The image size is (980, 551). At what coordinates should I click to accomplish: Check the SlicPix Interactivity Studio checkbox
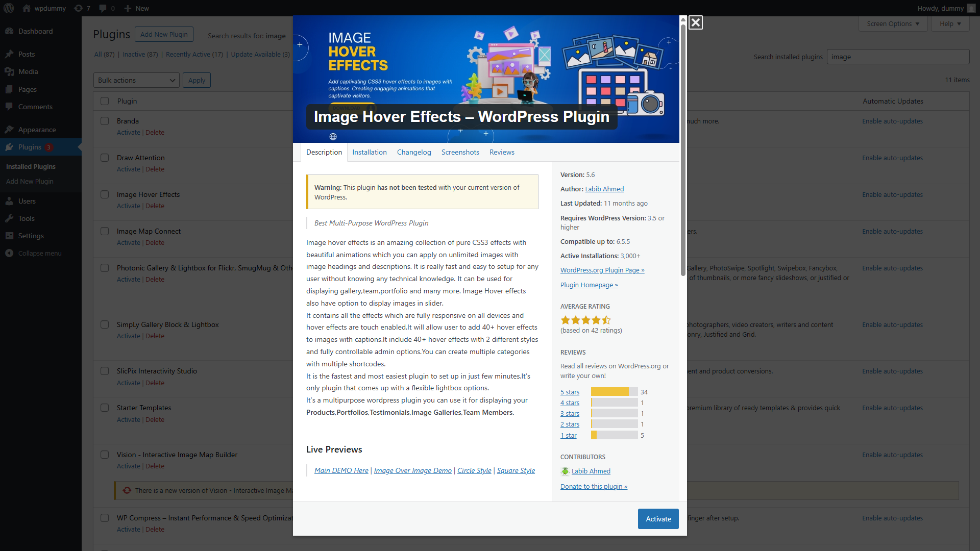click(105, 371)
